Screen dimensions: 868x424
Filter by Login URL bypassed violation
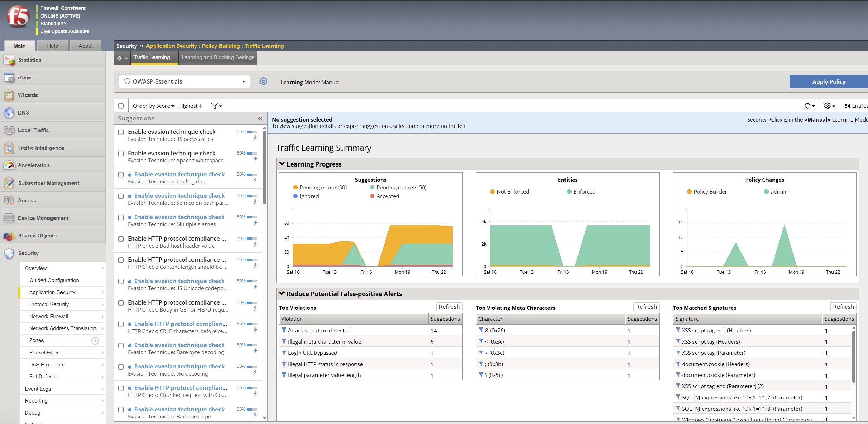click(284, 353)
